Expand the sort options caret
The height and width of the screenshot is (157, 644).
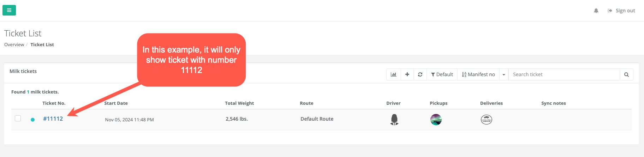pos(504,74)
